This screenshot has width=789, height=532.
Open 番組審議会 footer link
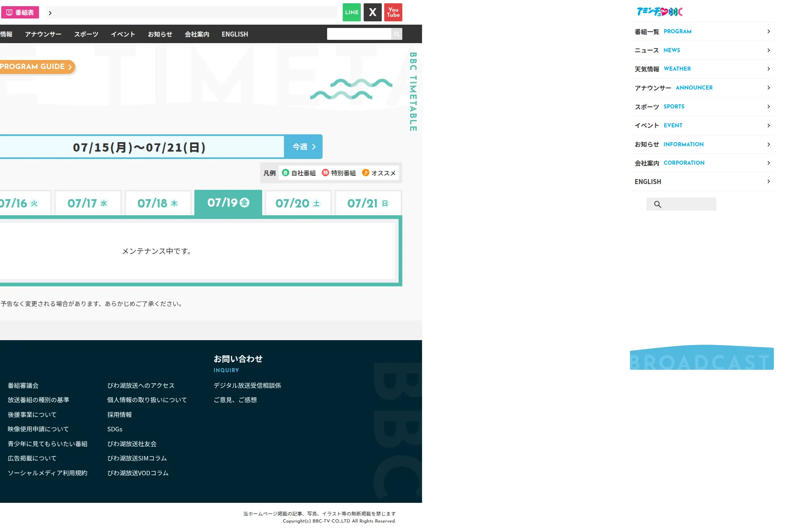point(23,385)
